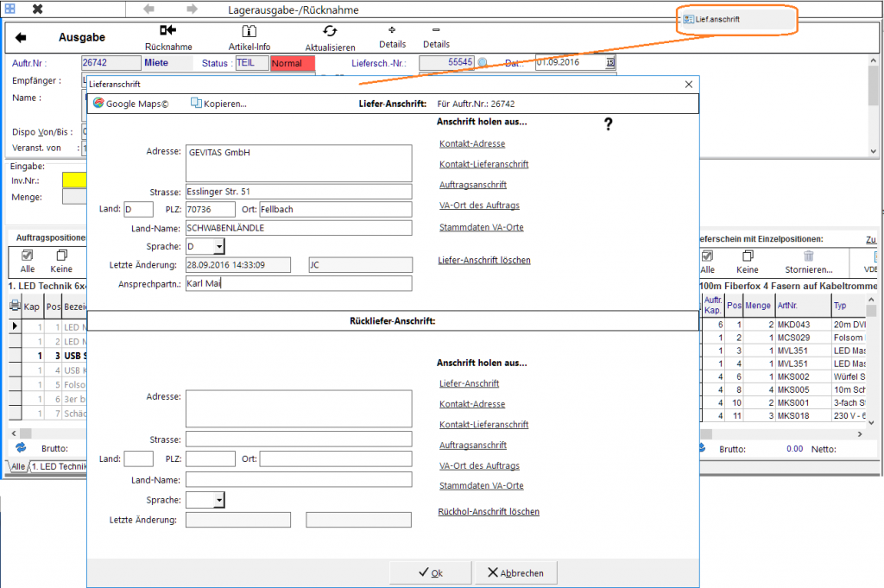The height and width of the screenshot is (588, 884).
Task: Click Auftragsanschrift link in upper section
Action: point(472,185)
